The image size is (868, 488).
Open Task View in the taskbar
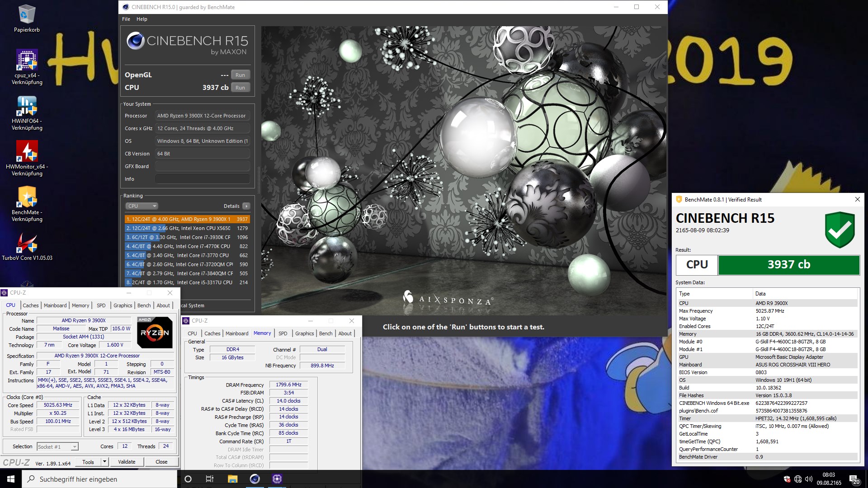[x=210, y=479]
